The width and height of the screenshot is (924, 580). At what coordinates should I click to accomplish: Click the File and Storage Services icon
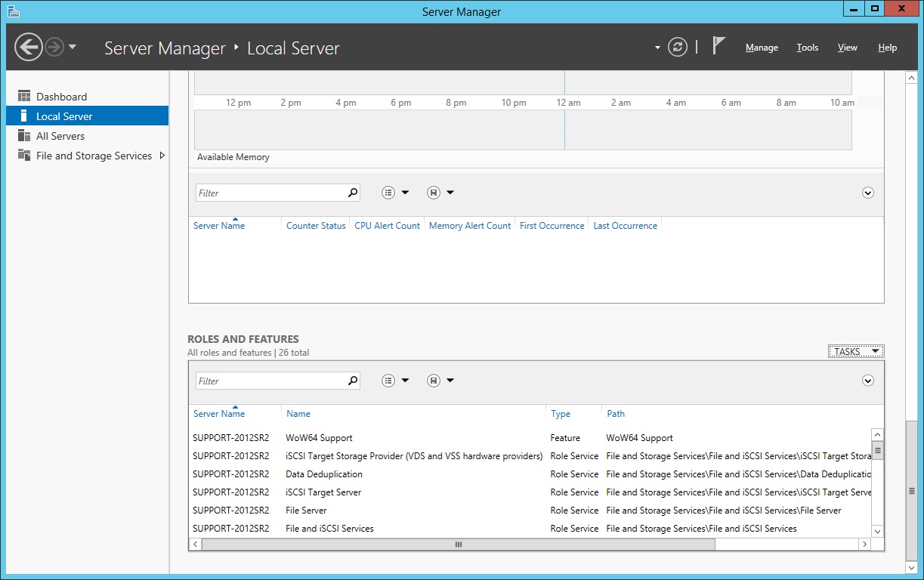tap(24, 156)
